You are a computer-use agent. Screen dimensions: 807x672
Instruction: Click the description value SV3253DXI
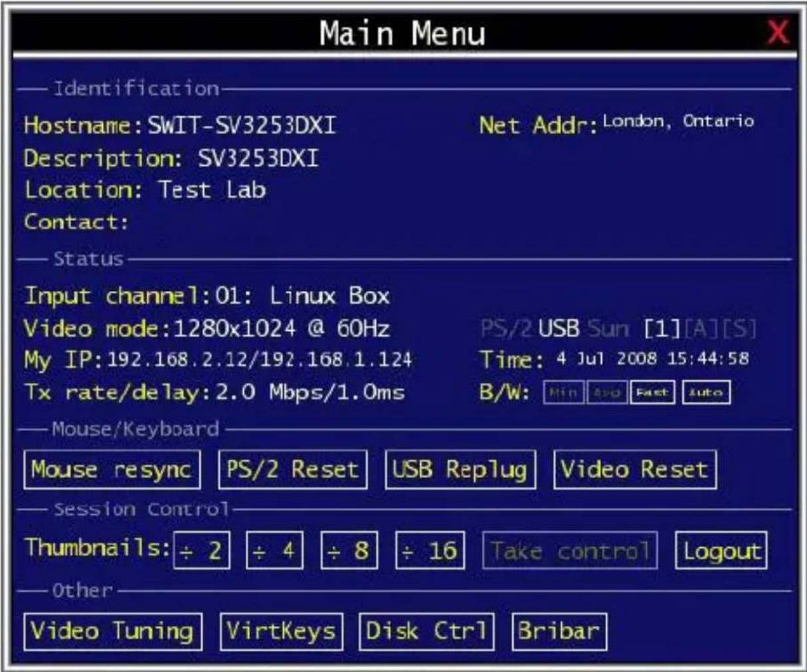(x=258, y=158)
